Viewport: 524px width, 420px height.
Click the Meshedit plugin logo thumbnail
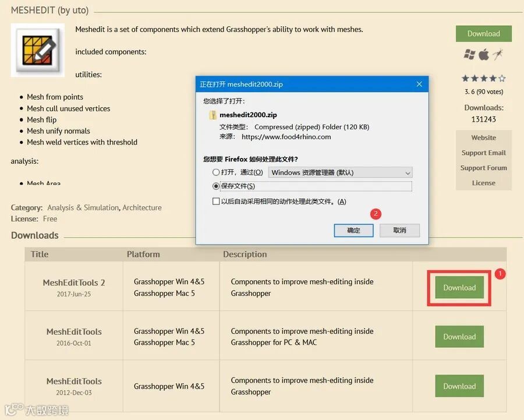38,50
